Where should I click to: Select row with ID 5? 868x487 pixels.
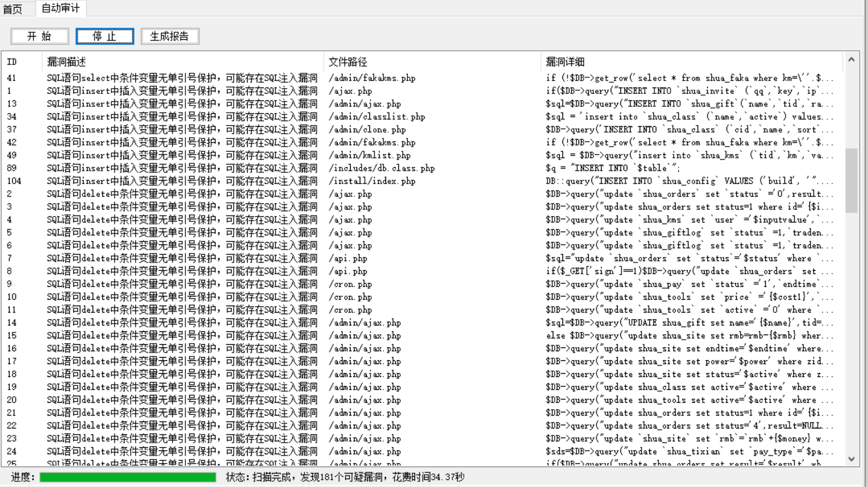(423, 232)
